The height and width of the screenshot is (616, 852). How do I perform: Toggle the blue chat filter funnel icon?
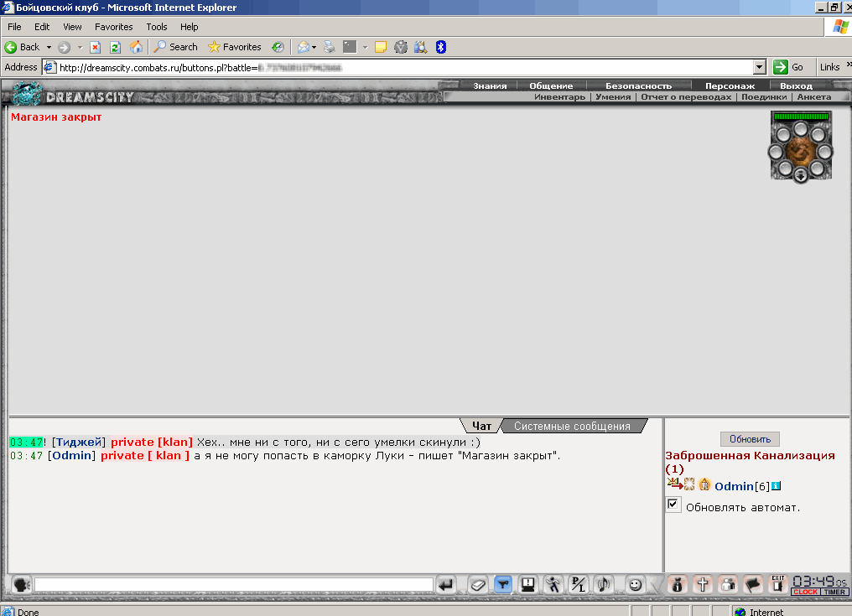[503, 585]
